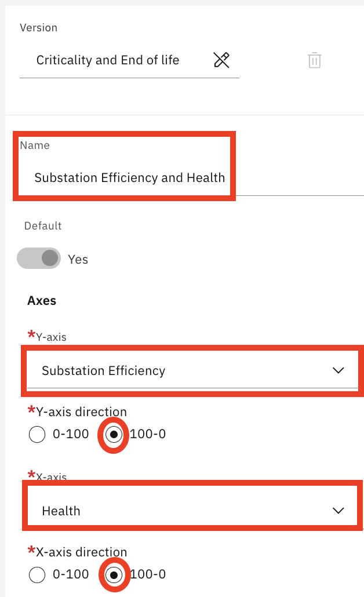Viewport: 364px width, 597px height.
Task: Select Y-axis direction 100-0 radio button
Action: point(114,435)
